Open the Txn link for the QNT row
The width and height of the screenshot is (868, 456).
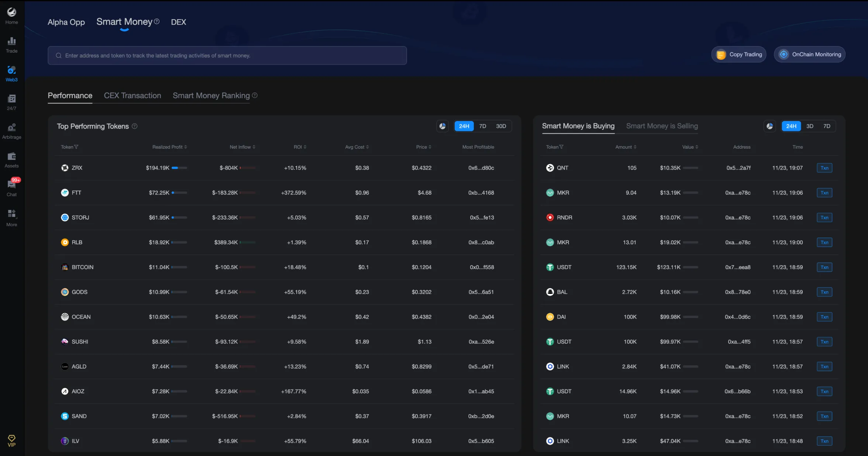(824, 168)
